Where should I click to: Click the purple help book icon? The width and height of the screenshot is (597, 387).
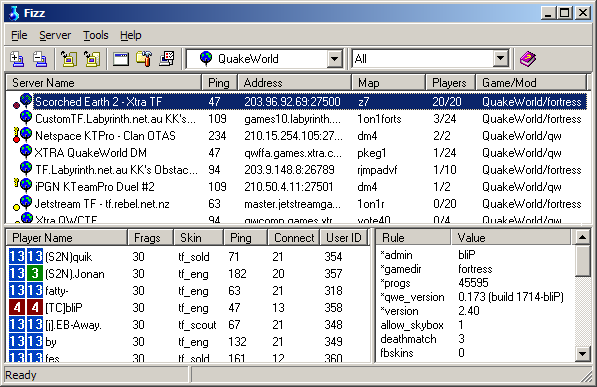528,59
